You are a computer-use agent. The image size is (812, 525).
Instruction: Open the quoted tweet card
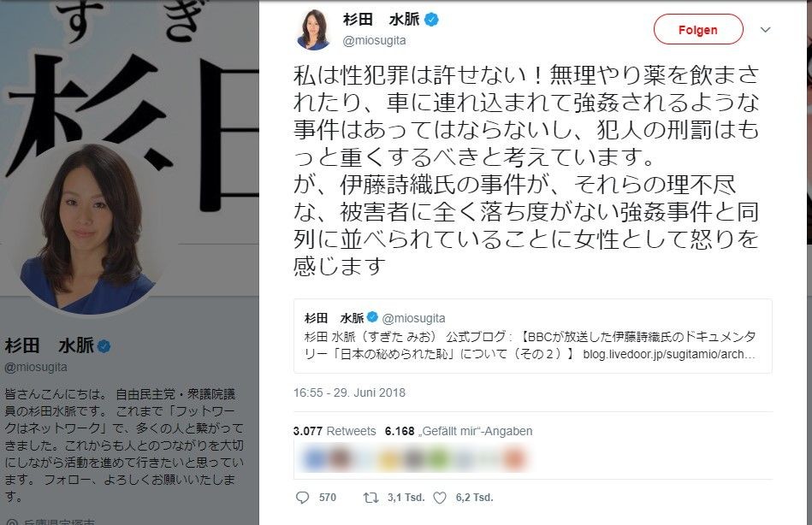(533, 336)
